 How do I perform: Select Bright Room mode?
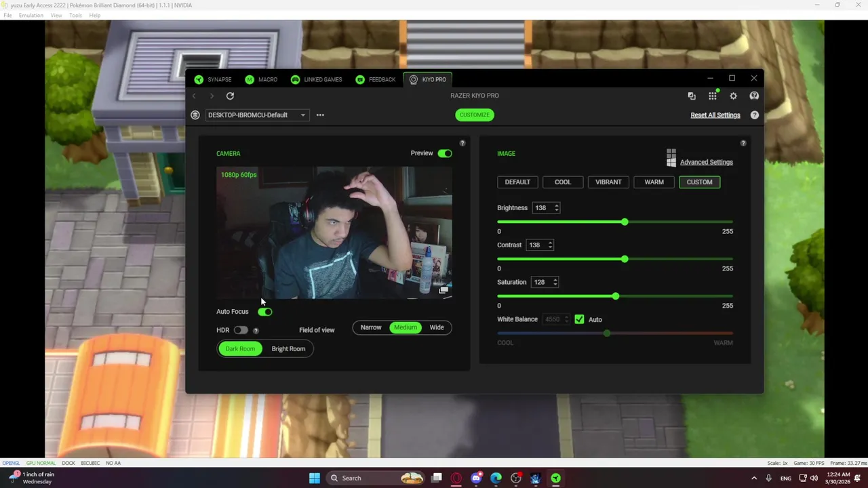coord(288,348)
